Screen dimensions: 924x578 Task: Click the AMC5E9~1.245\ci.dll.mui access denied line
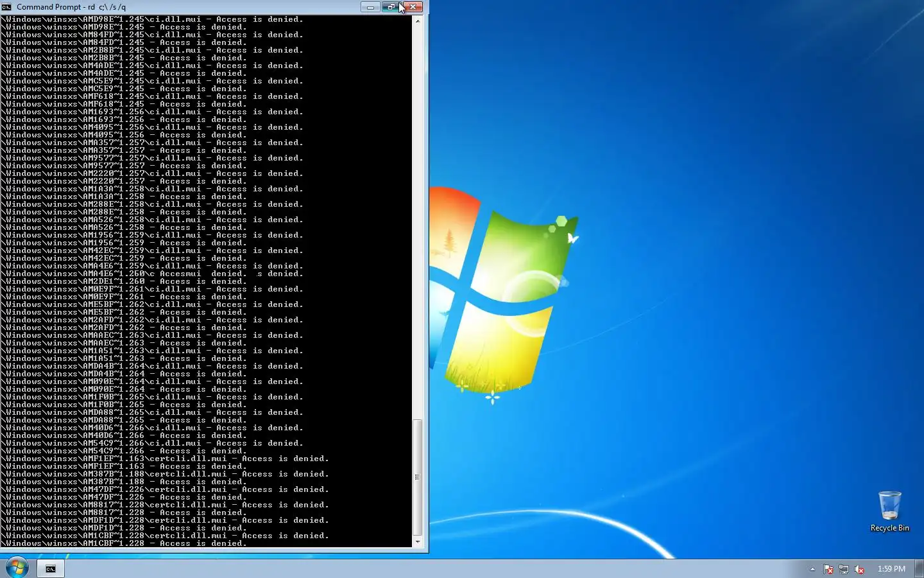(x=152, y=81)
